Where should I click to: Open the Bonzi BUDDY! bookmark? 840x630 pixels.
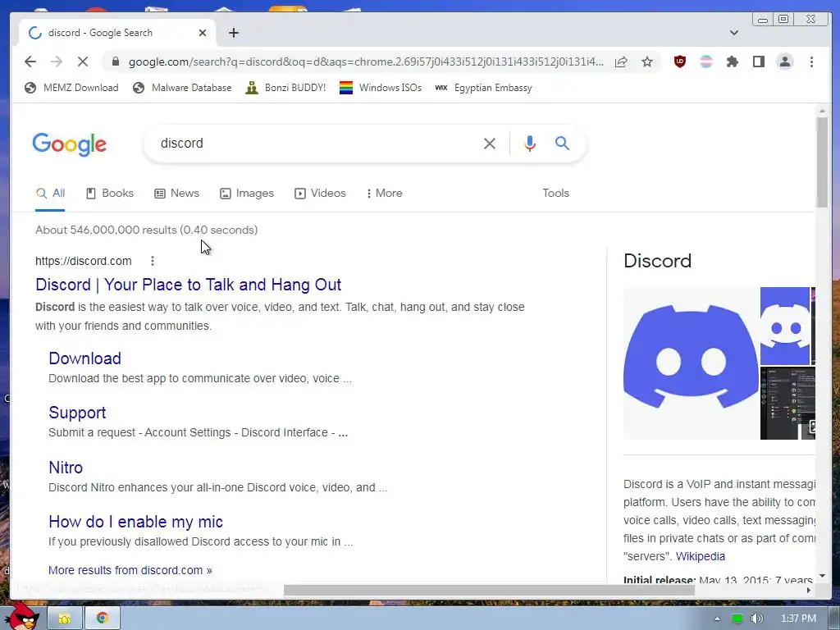pyautogui.click(x=285, y=88)
